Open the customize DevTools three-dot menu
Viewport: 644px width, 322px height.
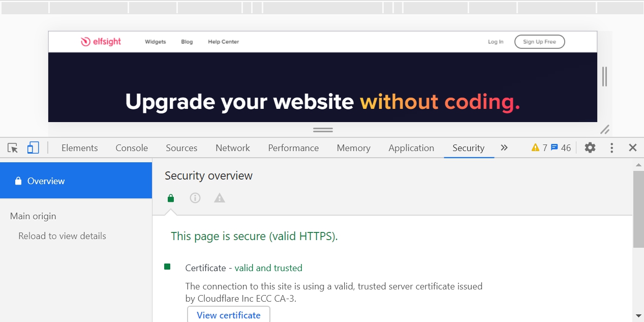(611, 148)
